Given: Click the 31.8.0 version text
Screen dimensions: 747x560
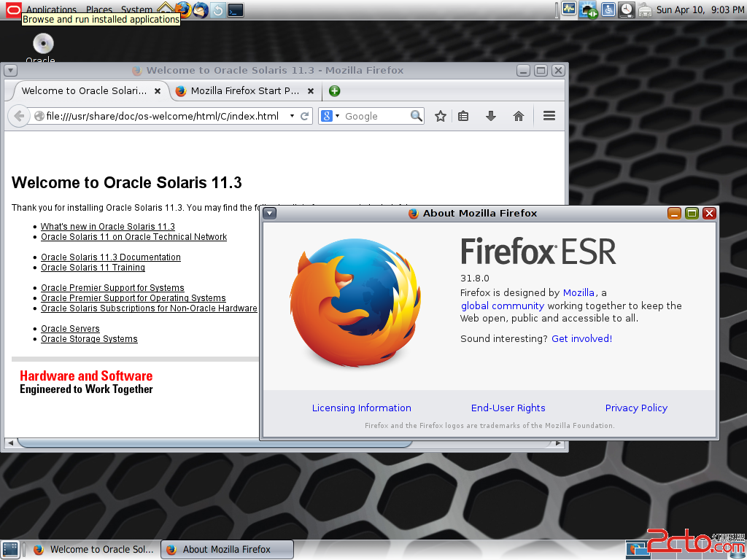Looking at the screenshot, I should [x=474, y=279].
